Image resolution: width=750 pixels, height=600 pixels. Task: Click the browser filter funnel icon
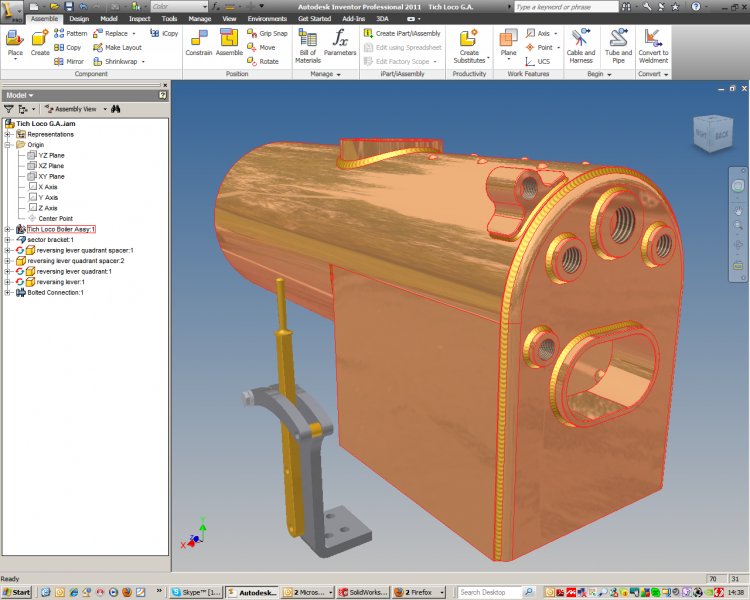(x=9, y=108)
